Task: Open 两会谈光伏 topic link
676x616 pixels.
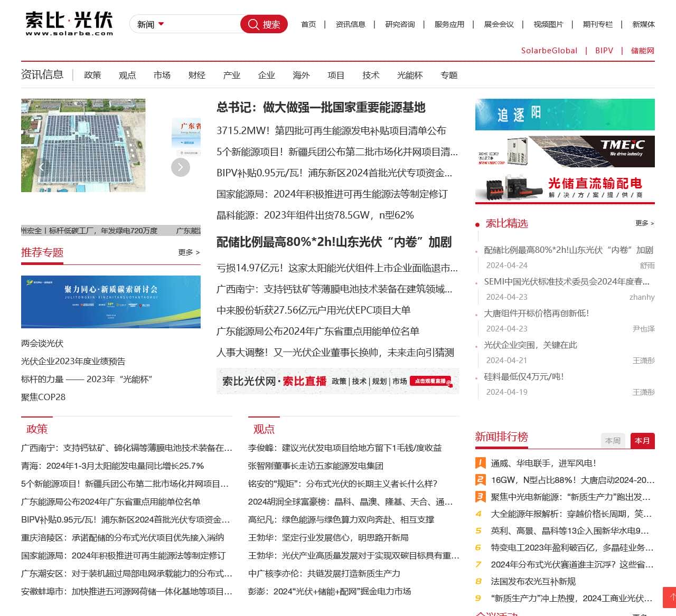Action: 42,344
